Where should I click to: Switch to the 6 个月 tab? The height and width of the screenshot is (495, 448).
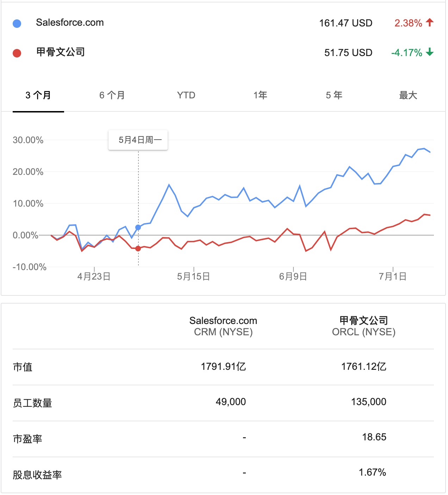(x=112, y=95)
